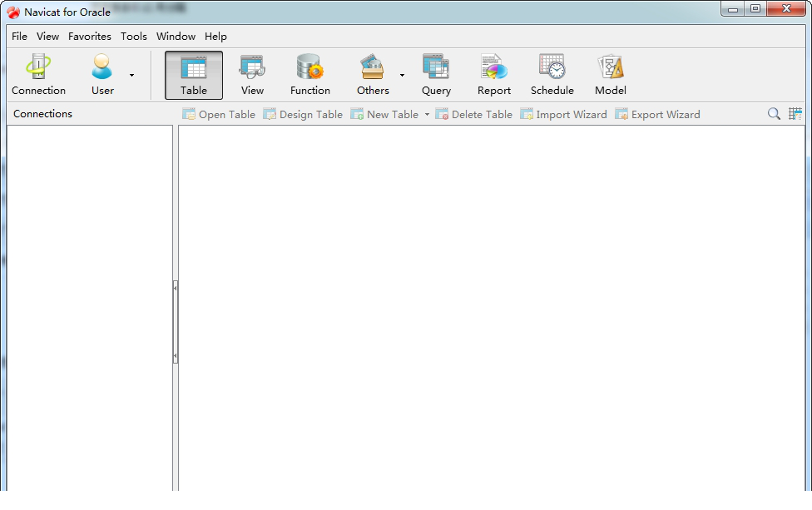Open the Tools menu
Image resolution: width=812 pixels, height=510 pixels.
point(134,37)
